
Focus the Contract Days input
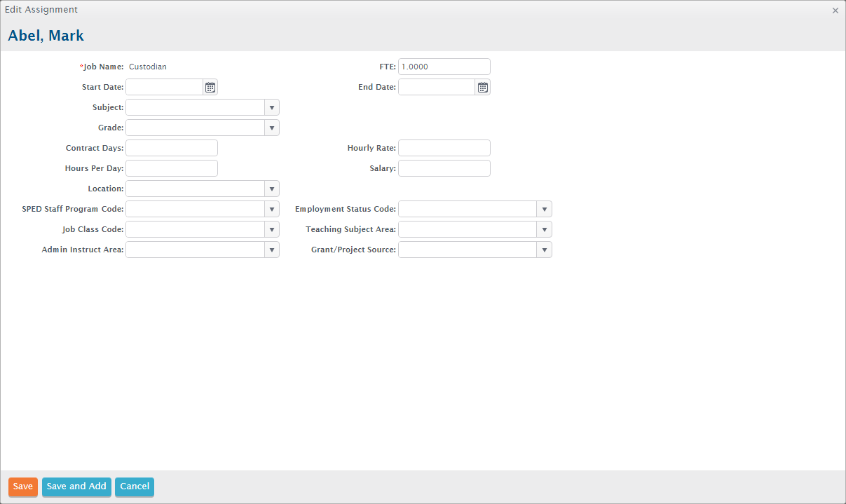point(172,148)
